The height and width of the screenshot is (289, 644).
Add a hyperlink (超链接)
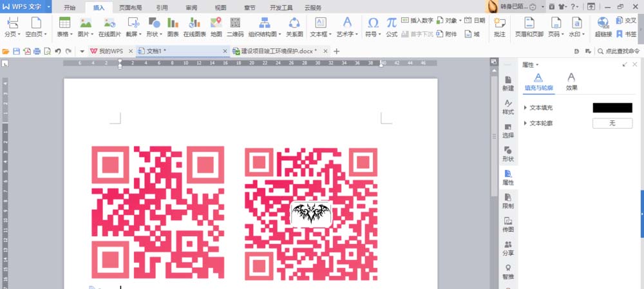603,27
